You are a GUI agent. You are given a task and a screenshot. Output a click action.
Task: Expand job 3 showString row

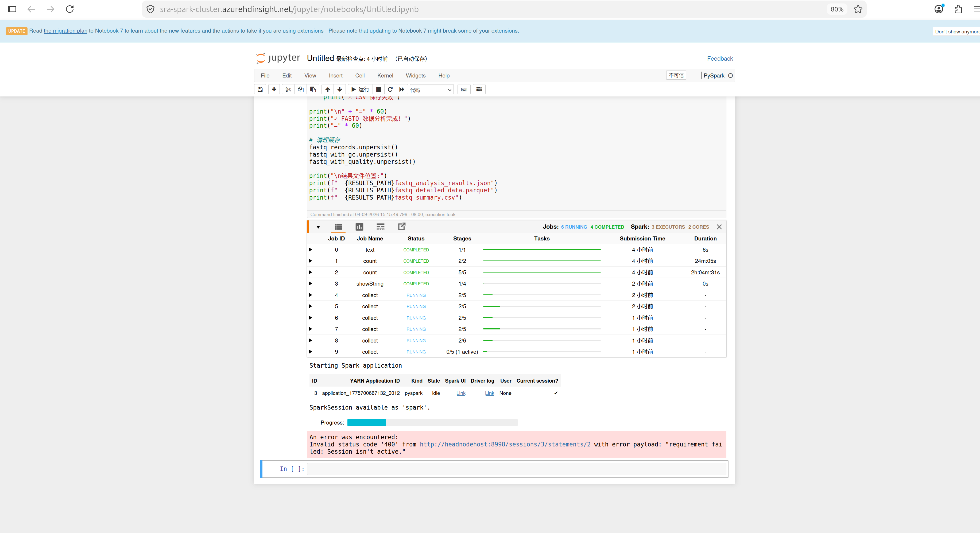pyautogui.click(x=311, y=284)
